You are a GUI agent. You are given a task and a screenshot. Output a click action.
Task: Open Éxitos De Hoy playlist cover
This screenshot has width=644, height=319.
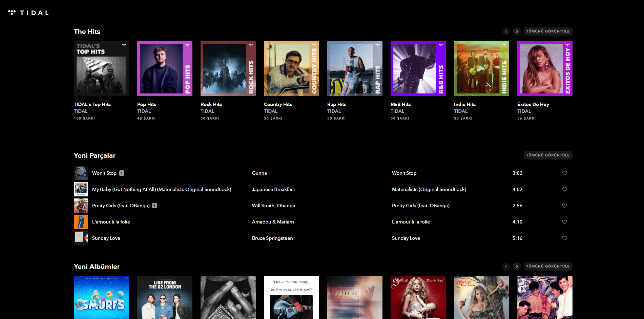[x=545, y=69]
